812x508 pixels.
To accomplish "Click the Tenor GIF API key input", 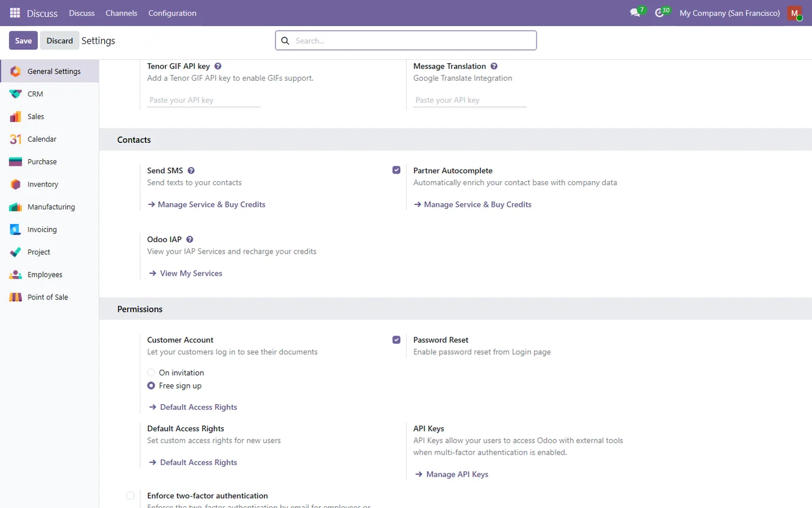I will (x=204, y=100).
